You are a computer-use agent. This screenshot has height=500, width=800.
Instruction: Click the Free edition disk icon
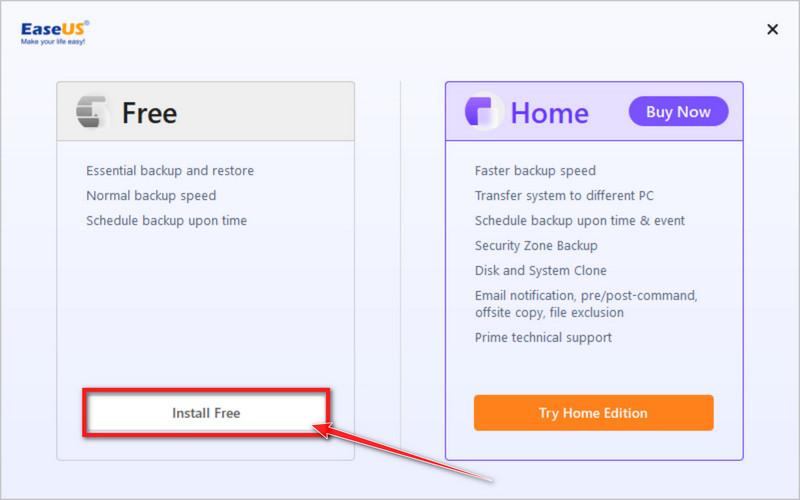point(93,112)
